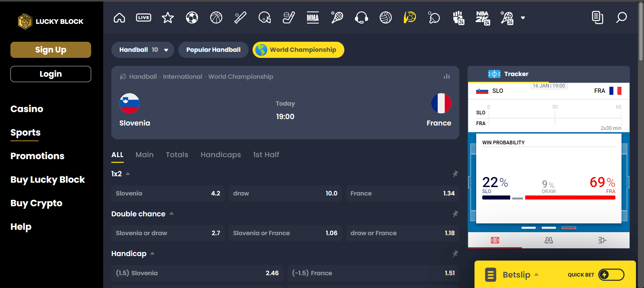Bet on France at 1.34
The height and width of the screenshot is (288, 644).
pyautogui.click(x=403, y=193)
